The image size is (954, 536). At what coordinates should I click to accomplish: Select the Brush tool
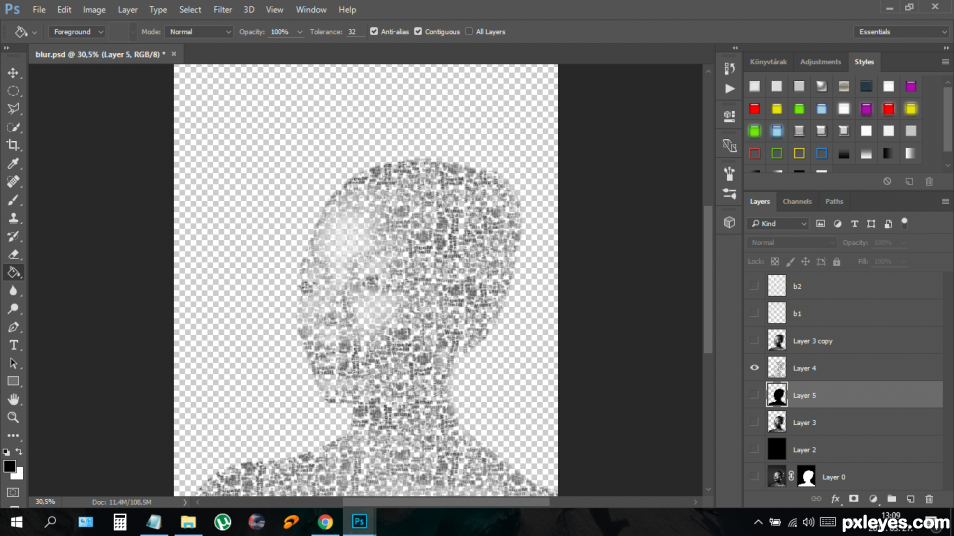point(13,200)
